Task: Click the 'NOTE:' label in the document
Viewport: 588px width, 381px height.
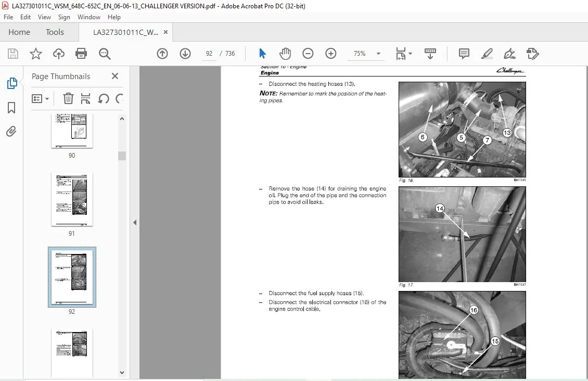Action: pos(269,93)
